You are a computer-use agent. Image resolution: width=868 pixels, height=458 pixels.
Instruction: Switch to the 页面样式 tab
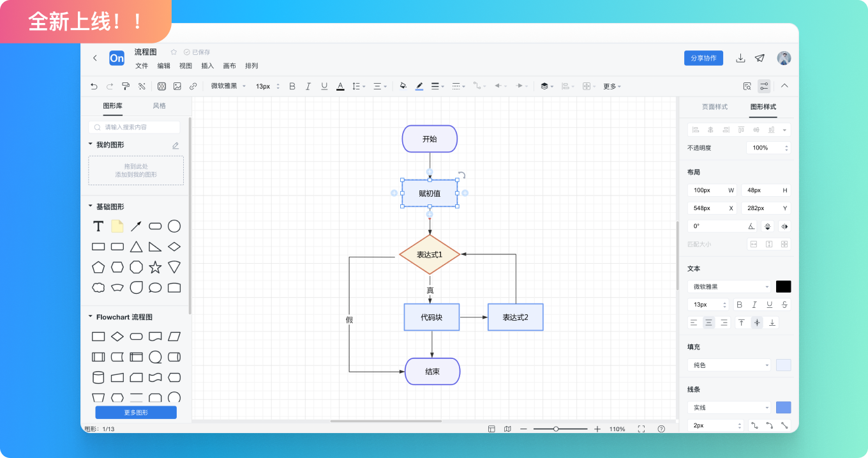[715, 107]
